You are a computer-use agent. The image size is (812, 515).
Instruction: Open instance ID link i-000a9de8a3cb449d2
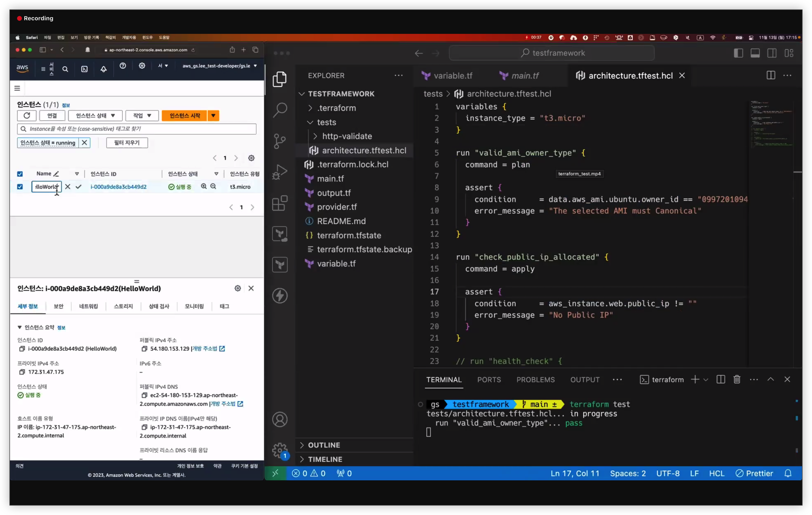click(x=118, y=187)
